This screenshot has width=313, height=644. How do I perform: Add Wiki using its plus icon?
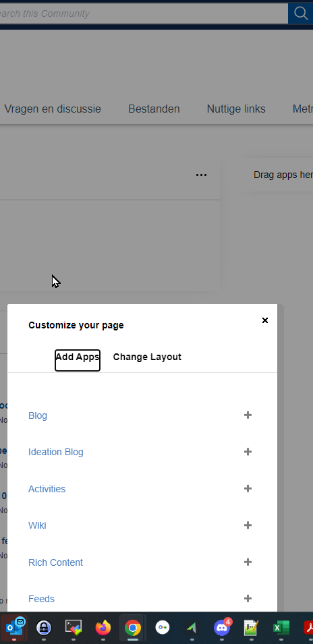tap(248, 525)
